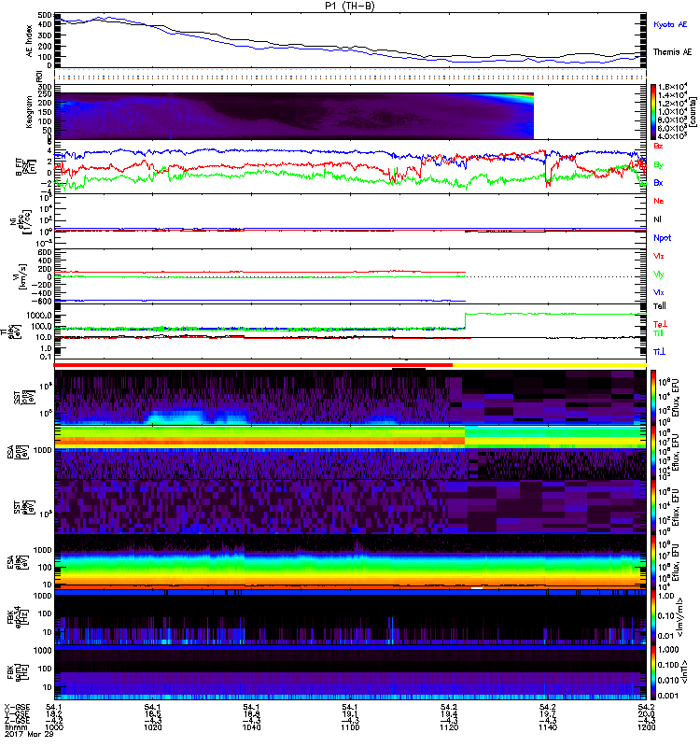This screenshot has width=700, height=747.
Task: Click the '1040' time tick label
Action: pyautogui.click(x=251, y=727)
